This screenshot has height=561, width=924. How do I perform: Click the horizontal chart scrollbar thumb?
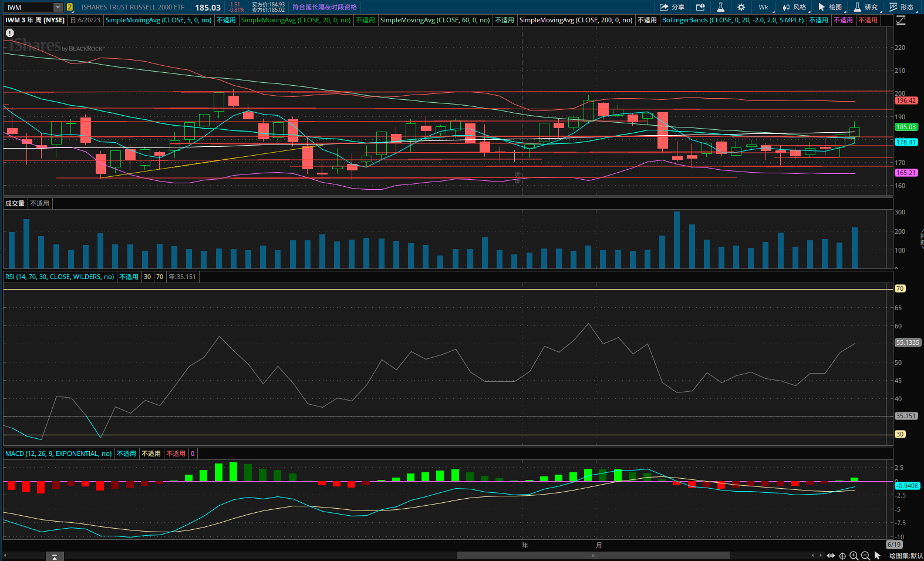pos(593,555)
